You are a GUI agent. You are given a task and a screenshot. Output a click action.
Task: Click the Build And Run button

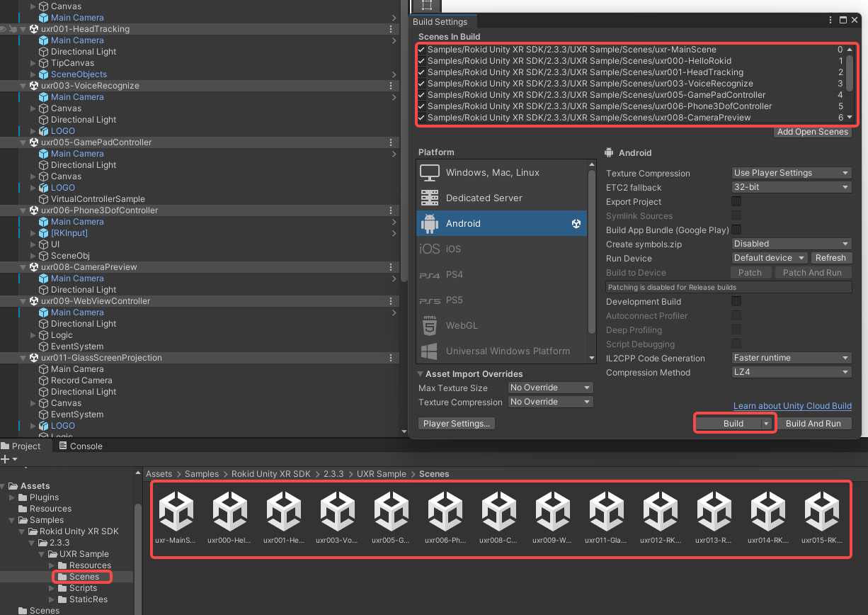click(813, 424)
